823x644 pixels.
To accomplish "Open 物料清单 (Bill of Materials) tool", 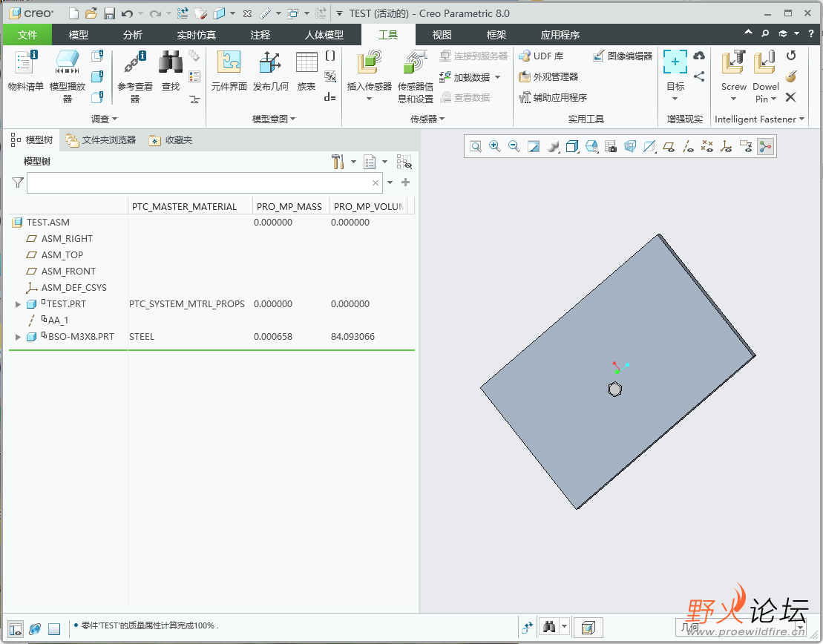I will (x=25, y=71).
